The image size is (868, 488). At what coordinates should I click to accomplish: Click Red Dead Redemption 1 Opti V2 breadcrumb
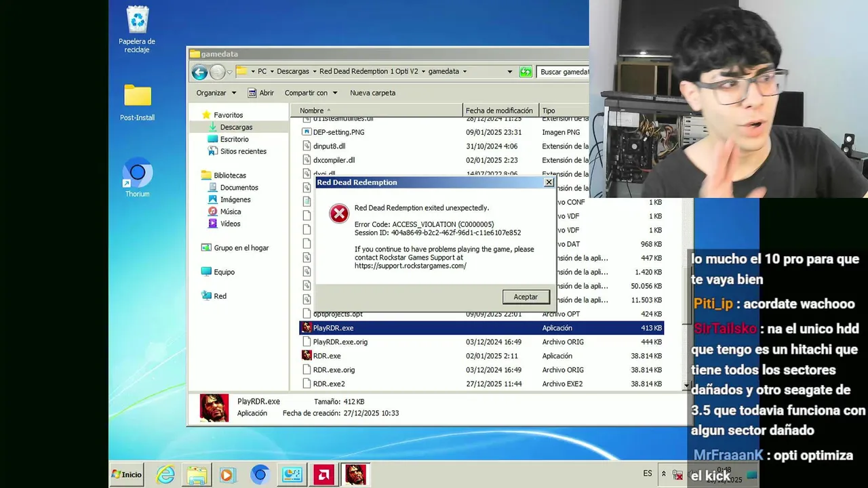pos(370,72)
